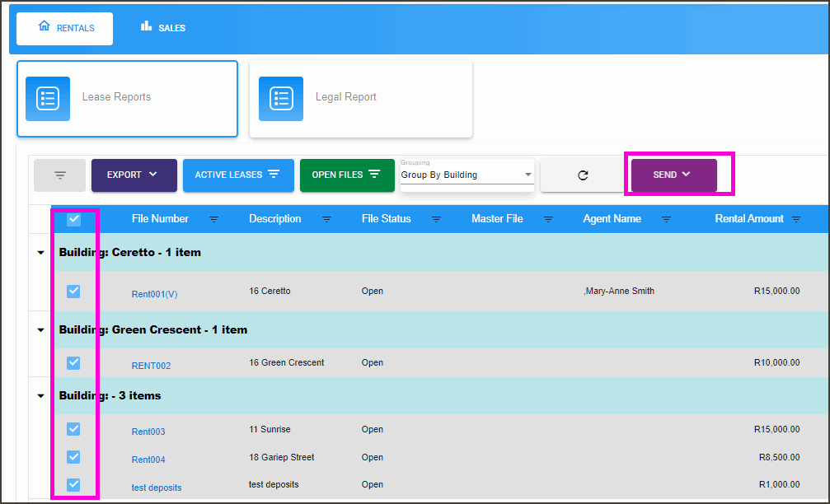Click the ACTIVE LEASES button
This screenshot has height=504, width=830.
pyautogui.click(x=238, y=175)
